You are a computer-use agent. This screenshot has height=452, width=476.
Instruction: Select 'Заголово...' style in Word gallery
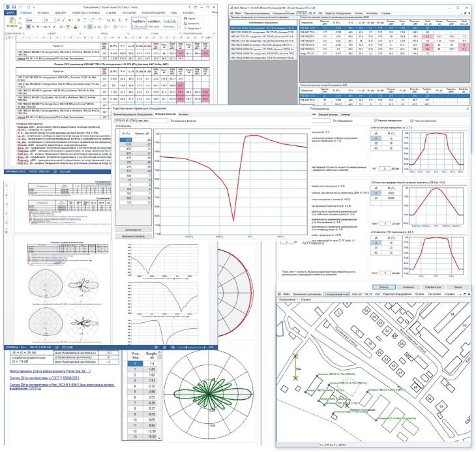(169, 23)
